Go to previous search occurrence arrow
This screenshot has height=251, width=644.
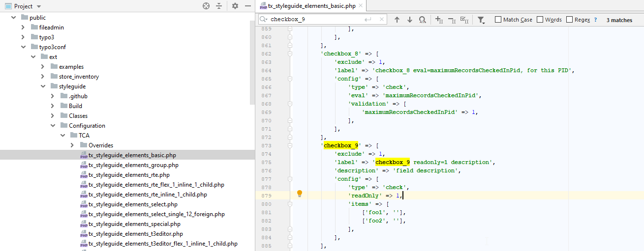397,20
